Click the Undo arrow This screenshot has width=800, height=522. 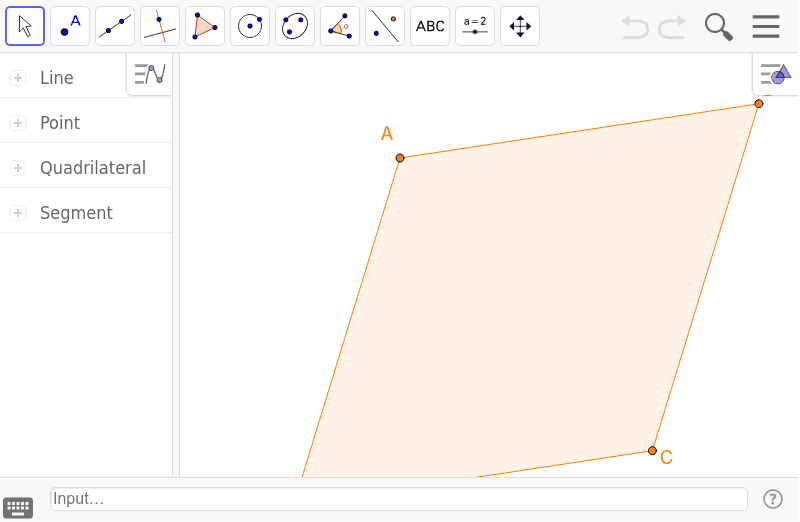click(635, 27)
